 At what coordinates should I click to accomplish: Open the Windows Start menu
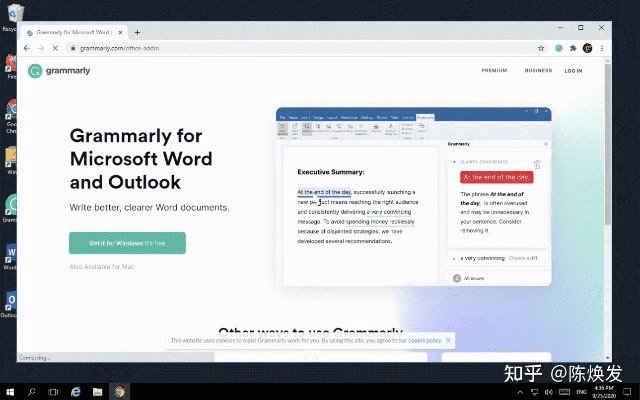point(10,391)
